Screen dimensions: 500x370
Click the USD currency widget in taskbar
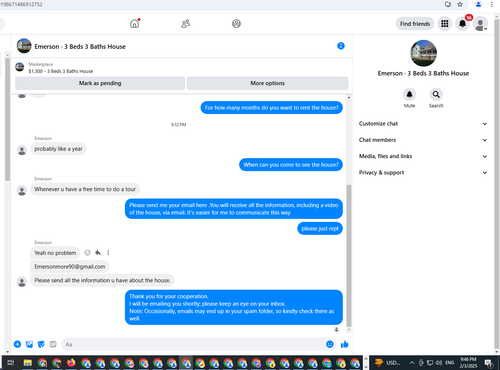388,363
